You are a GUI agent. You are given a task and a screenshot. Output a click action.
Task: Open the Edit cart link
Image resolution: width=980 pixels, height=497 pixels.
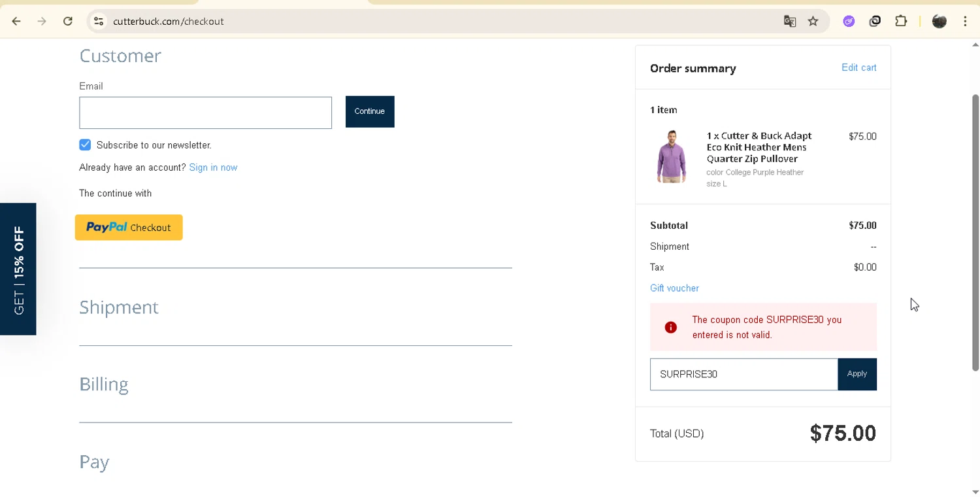click(x=858, y=67)
